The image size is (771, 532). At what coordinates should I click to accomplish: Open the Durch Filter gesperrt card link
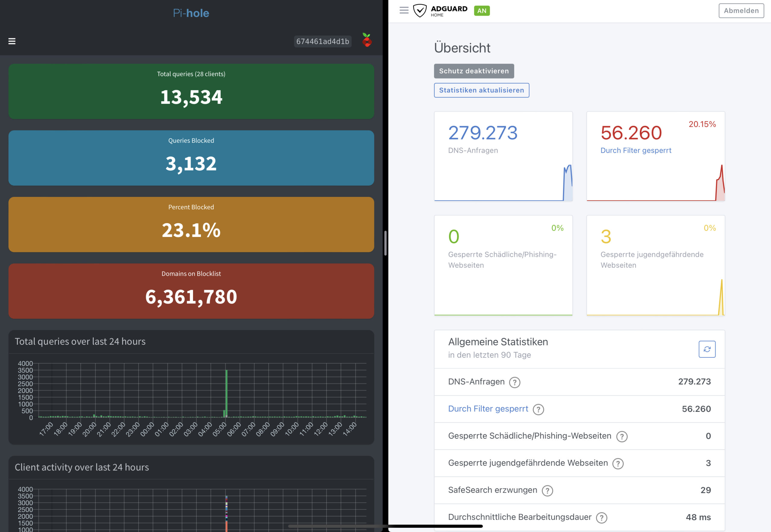tap(635, 150)
